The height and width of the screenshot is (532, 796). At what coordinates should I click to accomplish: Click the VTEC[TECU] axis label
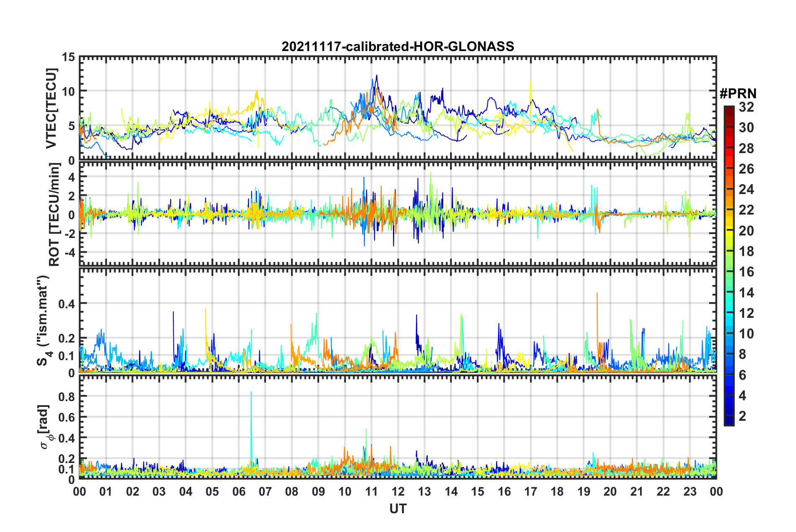pyautogui.click(x=51, y=109)
